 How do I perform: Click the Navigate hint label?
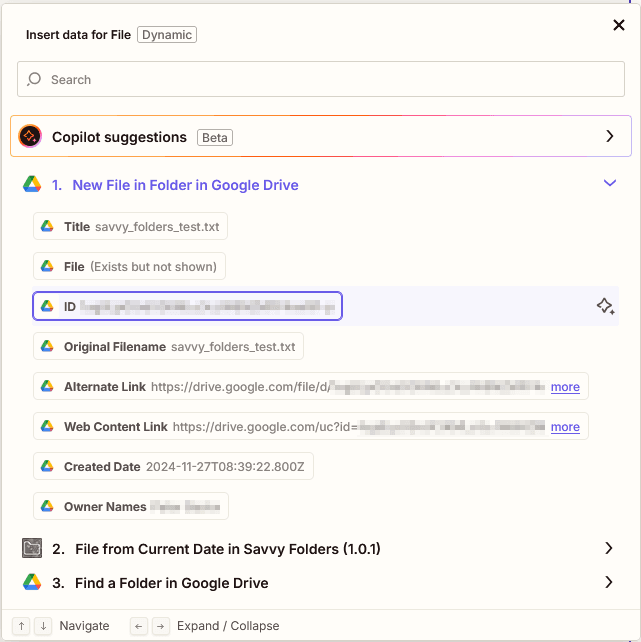tap(84, 626)
